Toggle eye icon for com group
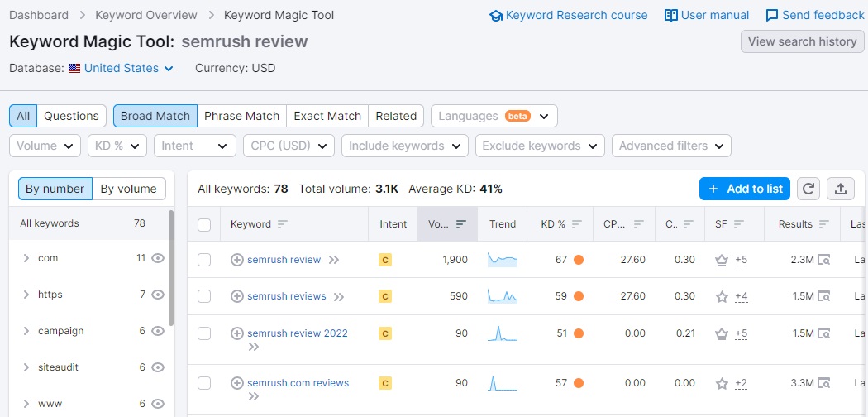Viewport: 868px width, 417px height. 158,258
